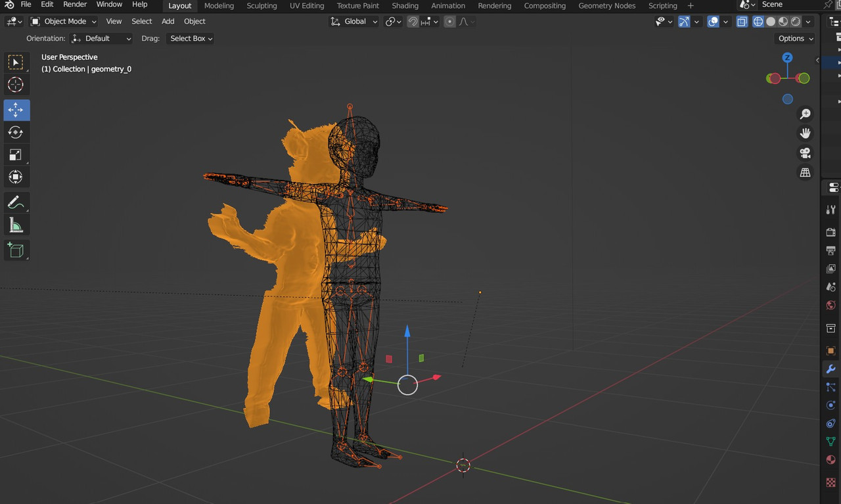Select the Annotate tool
The height and width of the screenshot is (504, 841).
[16, 203]
